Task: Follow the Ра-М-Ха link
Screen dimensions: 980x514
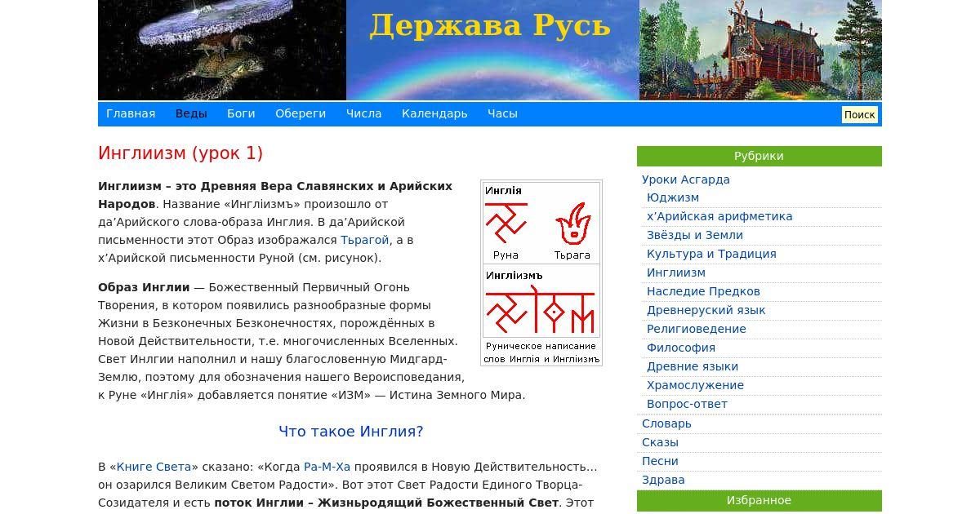Action: click(x=327, y=467)
